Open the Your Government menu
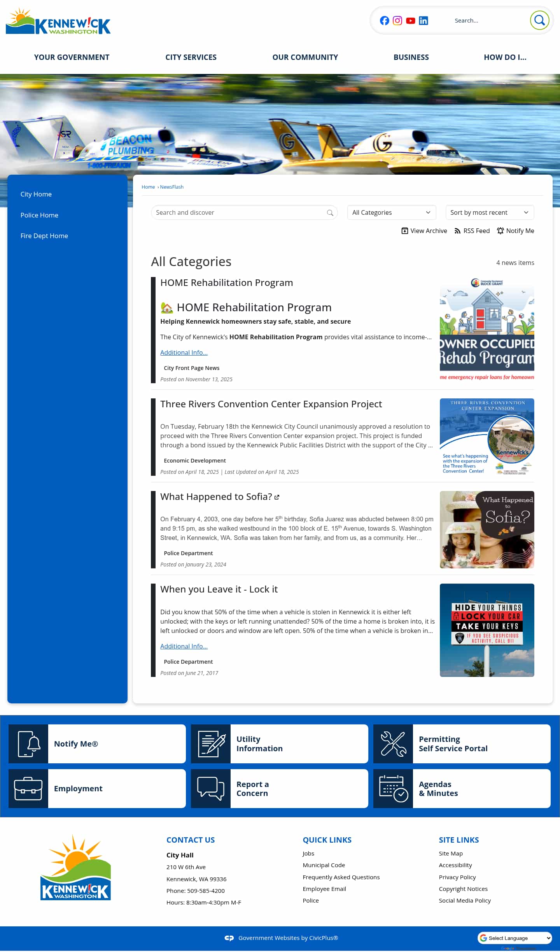The image size is (560, 952). 72,58
